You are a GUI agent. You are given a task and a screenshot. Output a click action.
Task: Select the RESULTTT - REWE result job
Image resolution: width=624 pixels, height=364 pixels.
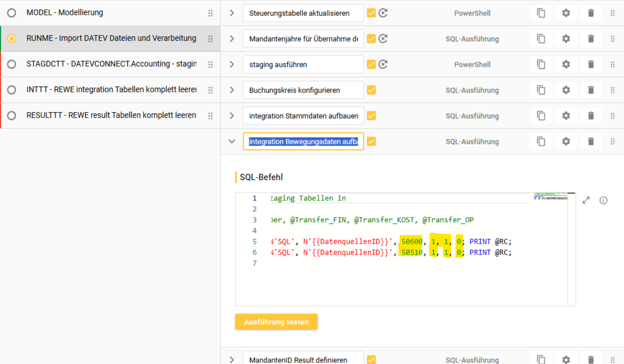pyautogui.click(x=111, y=116)
